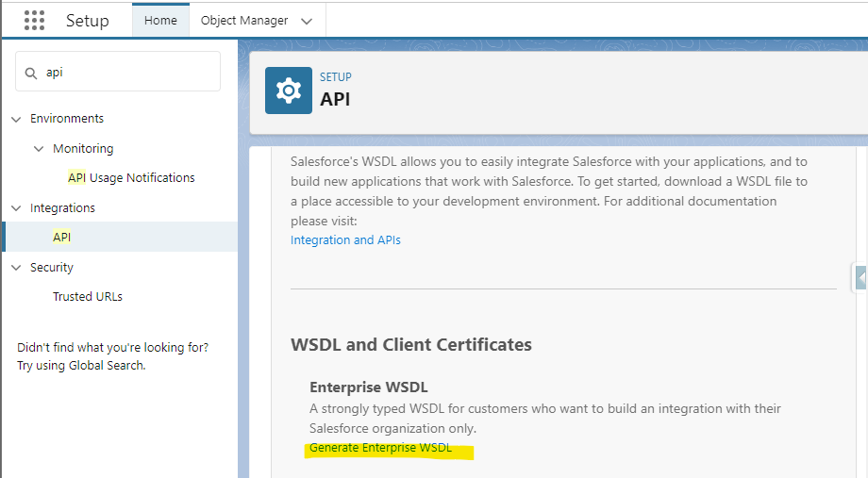The width and height of the screenshot is (868, 478).
Task: Click the WSDL and Client Certificates heading
Action: pyautogui.click(x=411, y=345)
